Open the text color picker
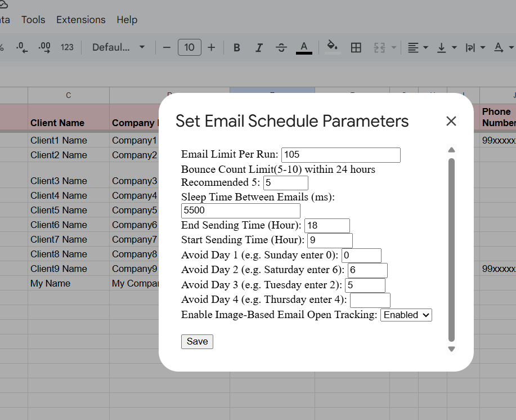This screenshot has width=516, height=420. [304, 48]
